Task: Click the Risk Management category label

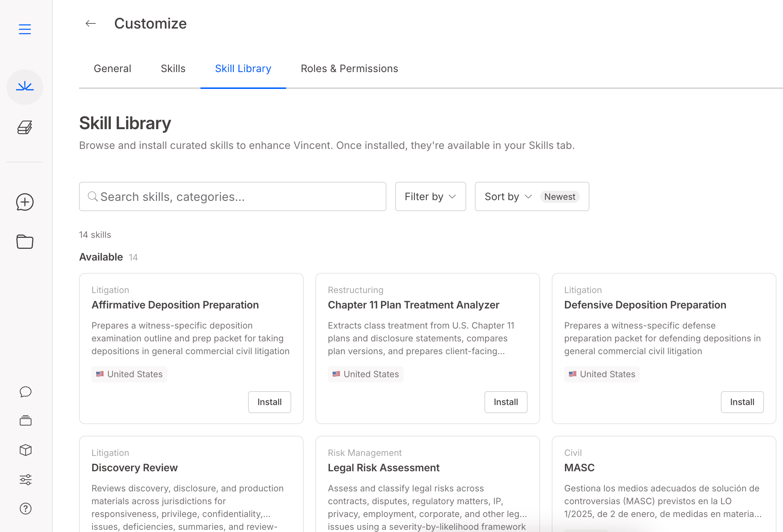Action: pyautogui.click(x=365, y=453)
